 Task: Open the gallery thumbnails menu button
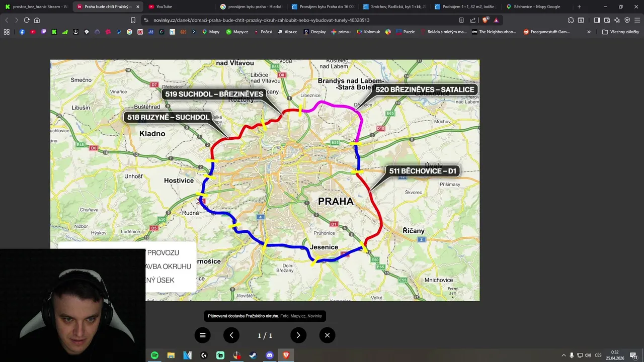click(203, 335)
